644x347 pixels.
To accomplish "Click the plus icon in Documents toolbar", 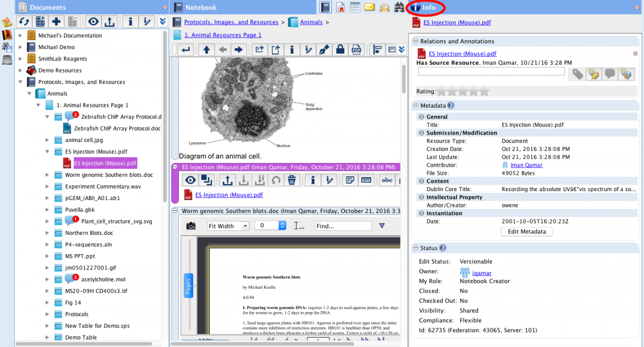I will tap(56, 21).
